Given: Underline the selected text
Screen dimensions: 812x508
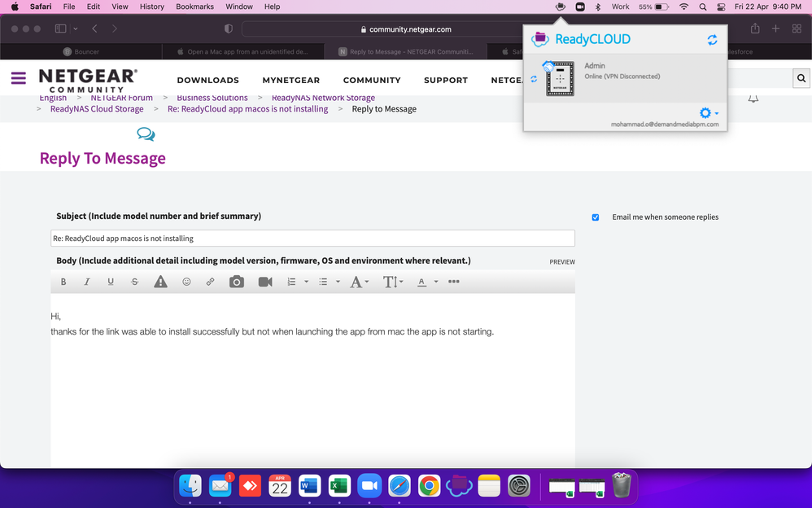Looking at the screenshot, I should [111, 282].
